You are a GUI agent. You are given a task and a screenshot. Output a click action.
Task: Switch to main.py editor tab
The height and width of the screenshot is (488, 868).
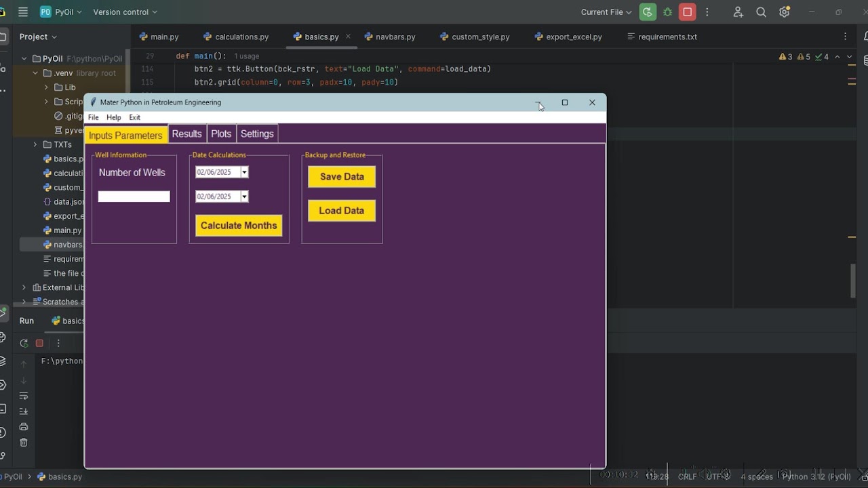click(x=159, y=37)
